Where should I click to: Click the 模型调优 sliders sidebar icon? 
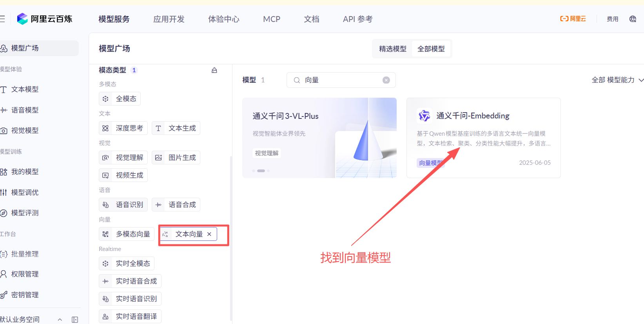tap(4, 193)
